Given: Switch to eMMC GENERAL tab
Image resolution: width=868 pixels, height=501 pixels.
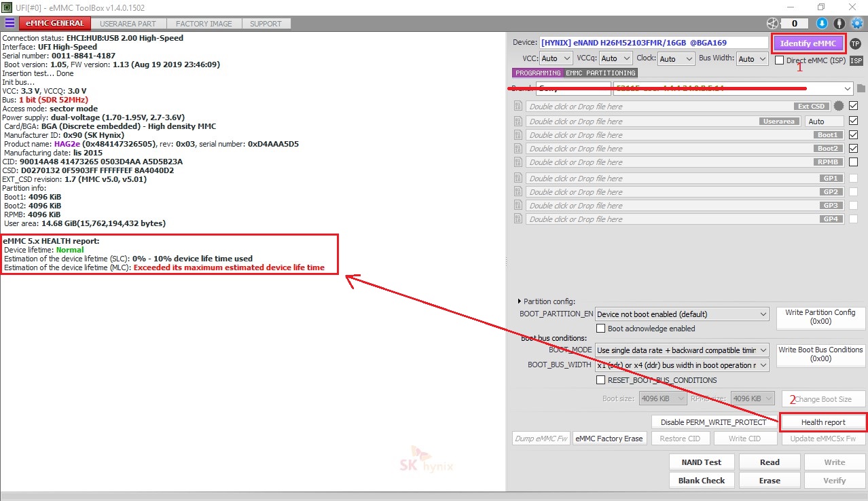Looking at the screenshot, I should pos(56,24).
